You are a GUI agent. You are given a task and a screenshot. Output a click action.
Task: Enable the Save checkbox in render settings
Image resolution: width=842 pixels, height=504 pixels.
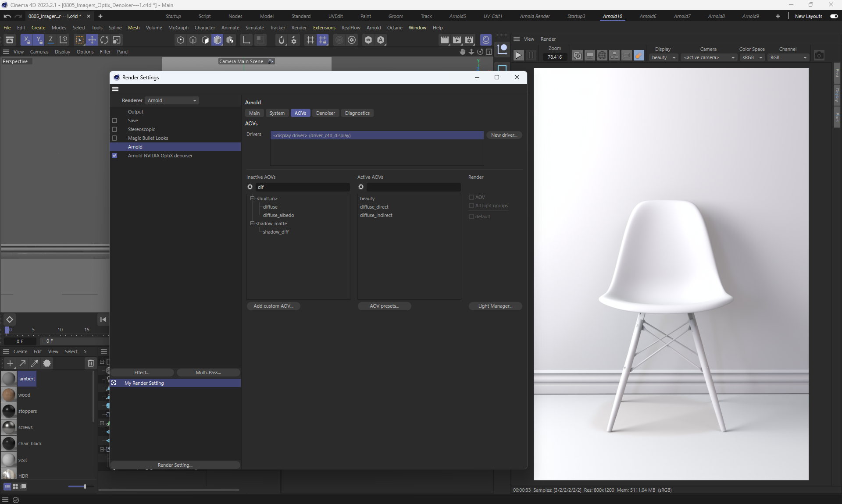[114, 121]
